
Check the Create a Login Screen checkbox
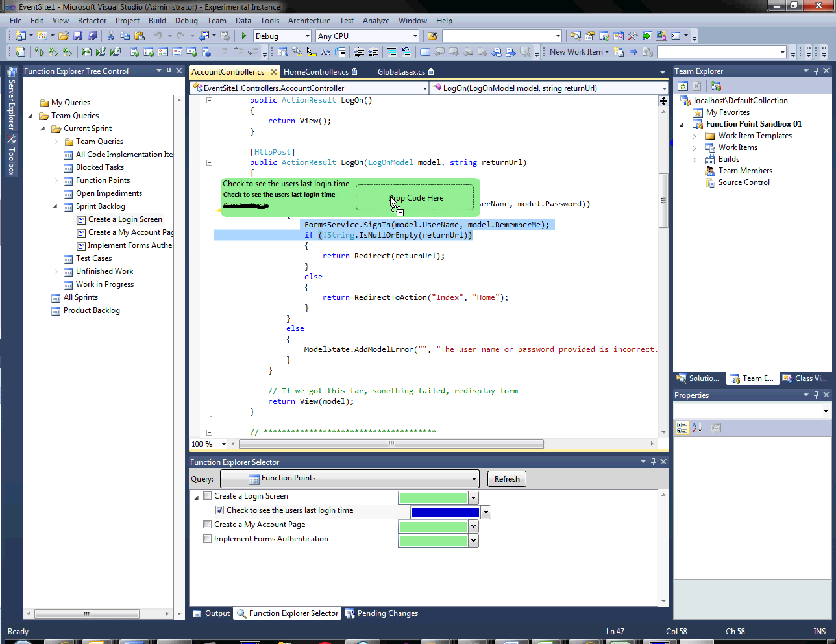[x=208, y=496]
